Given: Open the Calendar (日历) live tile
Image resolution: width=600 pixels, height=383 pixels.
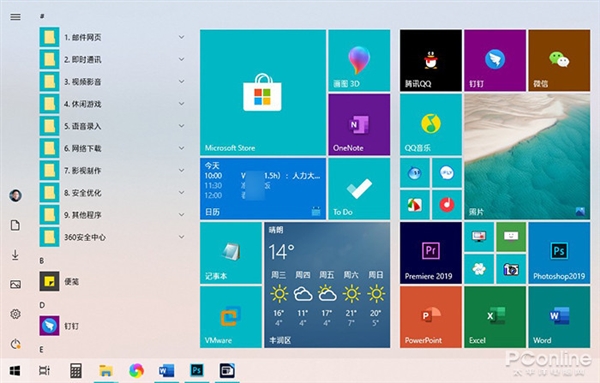Looking at the screenshot, I should click(x=262, y=189).
